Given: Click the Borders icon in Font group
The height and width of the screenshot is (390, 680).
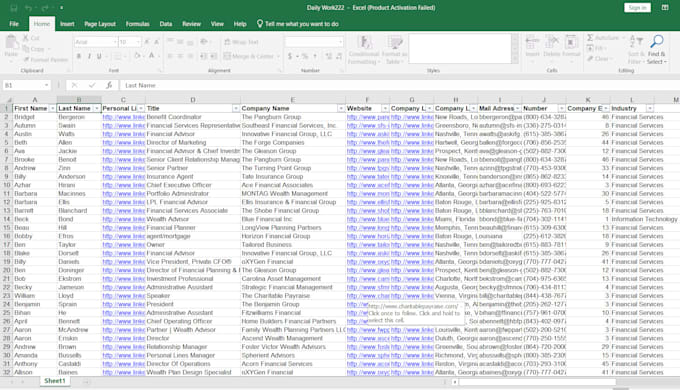Looking at the screenshot, I should (117, 56).
